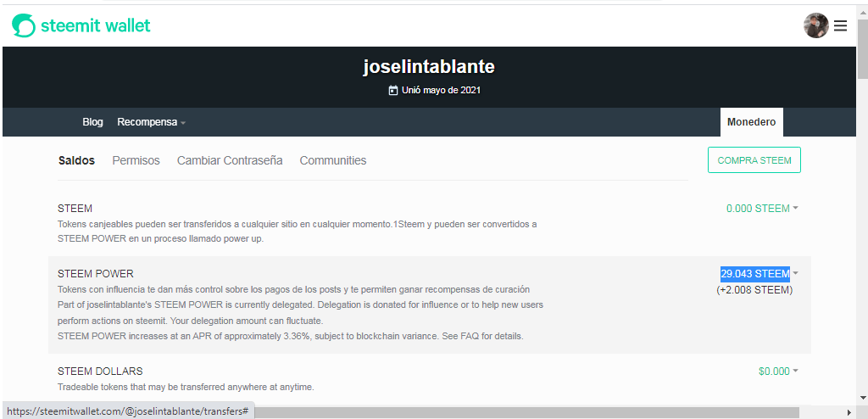The image size is (868, 419).
Task: Click the calendar icon beside join date
Action: [x=393, y=91]
